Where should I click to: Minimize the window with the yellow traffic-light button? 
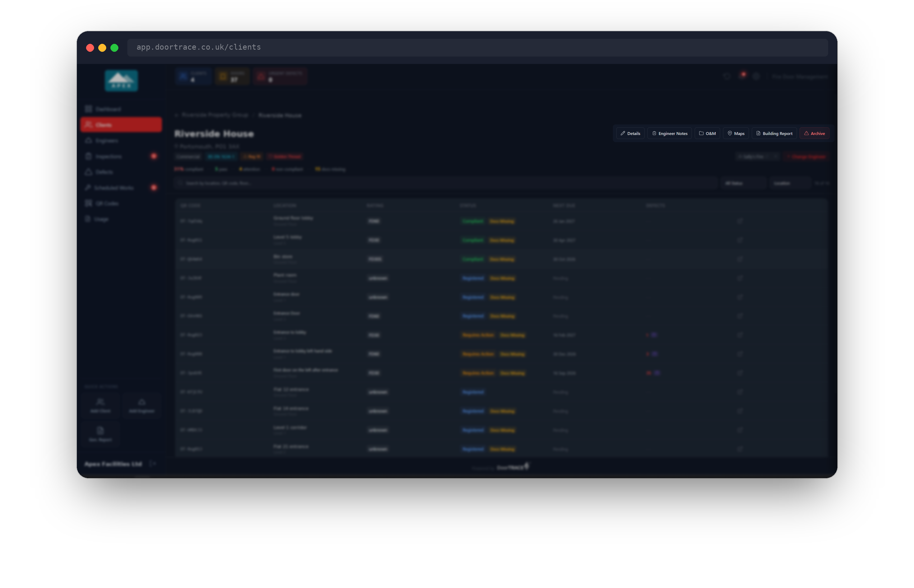[x=102, y=48]
